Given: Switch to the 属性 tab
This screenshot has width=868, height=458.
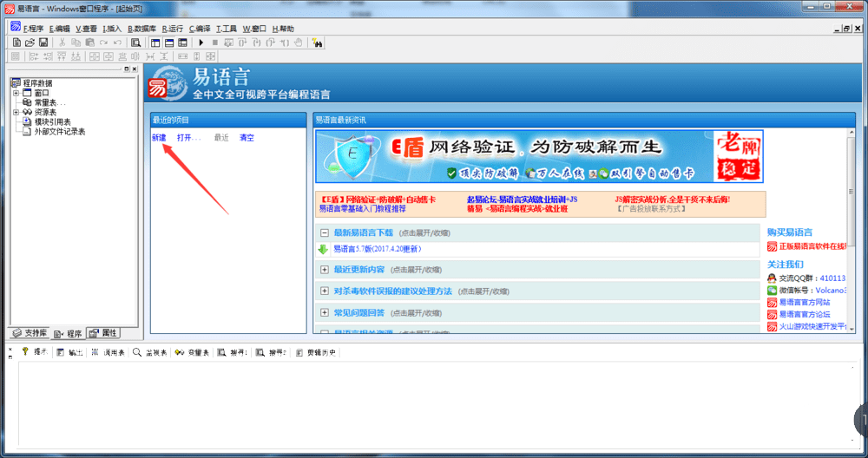Looking at the screenshot, I should [x=103, y=333].
